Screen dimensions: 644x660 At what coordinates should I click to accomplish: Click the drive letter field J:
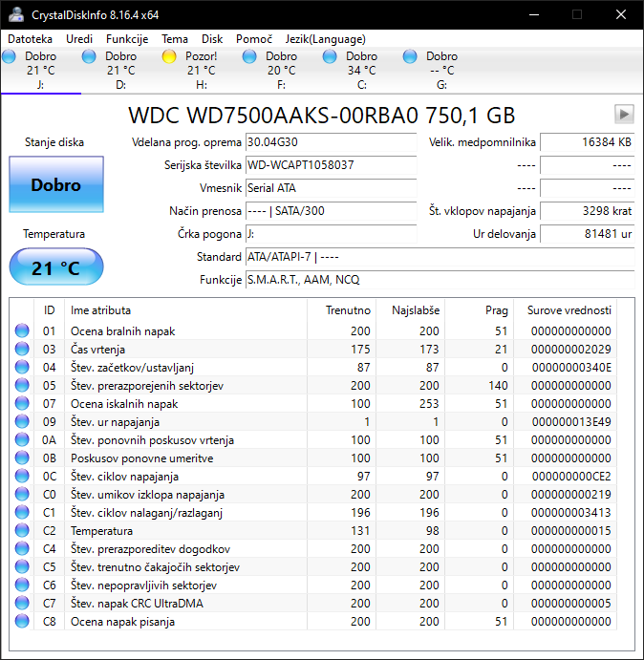coord(331,234)
